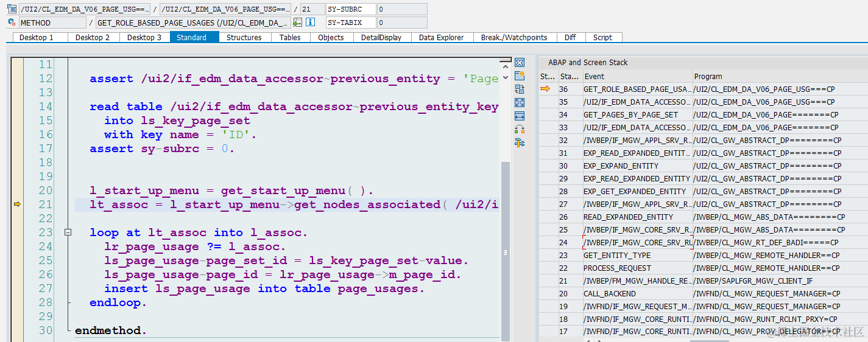Switch to the Desktop 2 tab

click(93, 37)
